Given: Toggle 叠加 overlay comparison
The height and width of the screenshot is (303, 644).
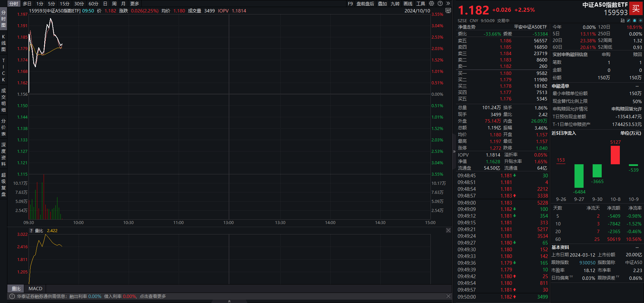Looking at the screenshot, I should point(382,4).
